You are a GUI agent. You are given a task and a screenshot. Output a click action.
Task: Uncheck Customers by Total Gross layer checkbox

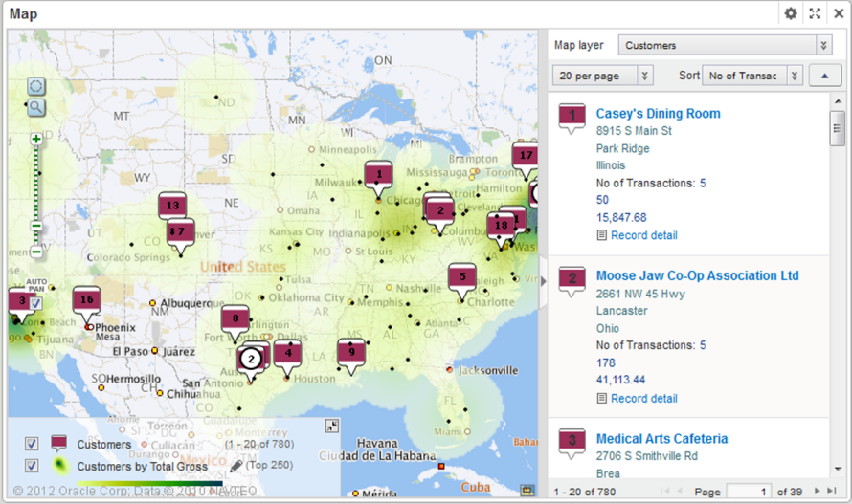[x=32, y=466]
